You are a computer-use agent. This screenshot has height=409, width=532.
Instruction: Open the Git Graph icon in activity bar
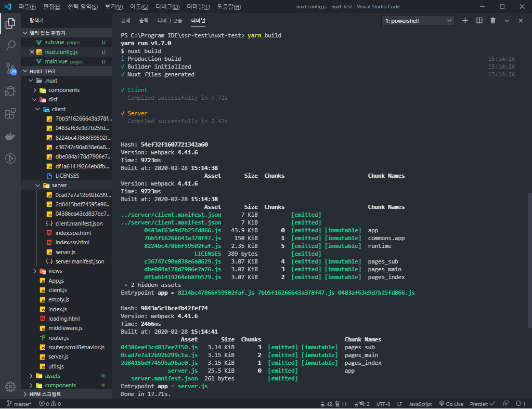[x=10, y=159]
